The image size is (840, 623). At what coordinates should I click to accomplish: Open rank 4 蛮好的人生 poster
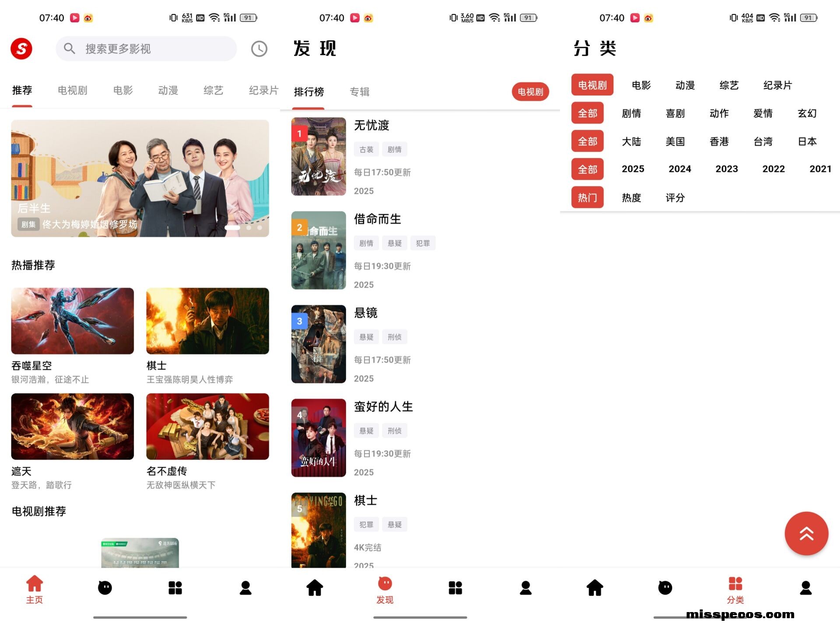pyautogui.click(x=318, y=437)
